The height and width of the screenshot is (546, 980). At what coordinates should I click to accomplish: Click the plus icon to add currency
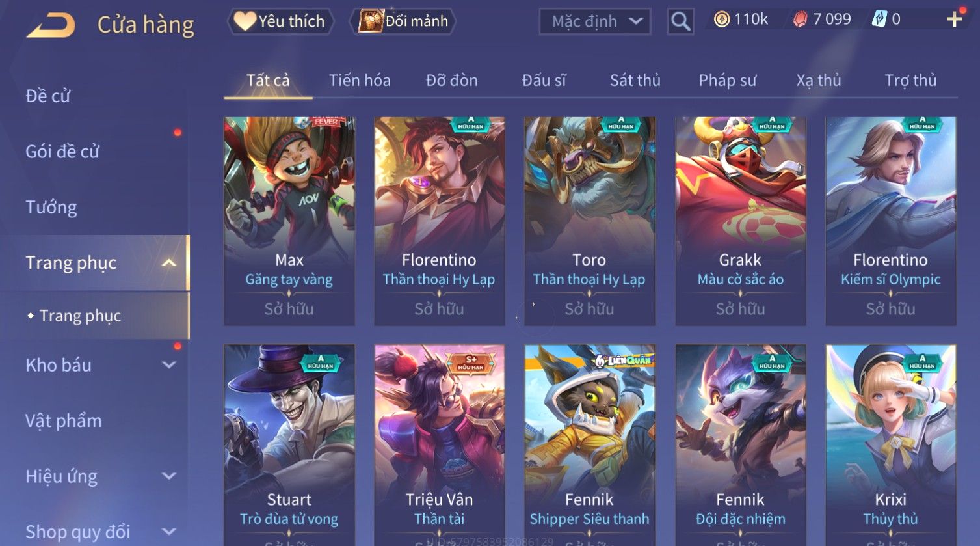(x=954, y=20)
